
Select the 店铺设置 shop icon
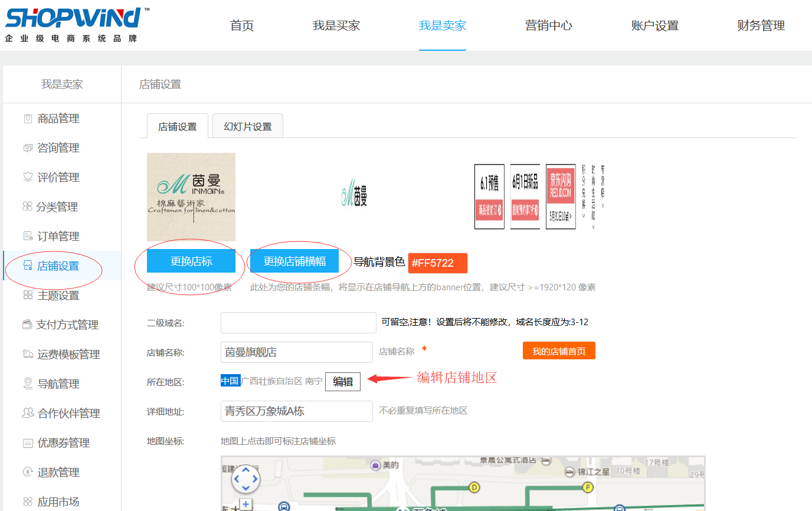(28, 266)
